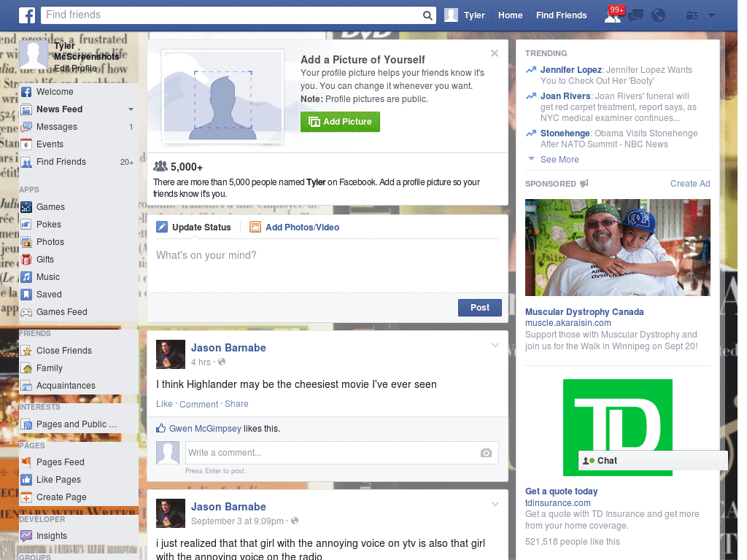Click the Facebook logo icon
747x560 pixels.
coord(27,15)
